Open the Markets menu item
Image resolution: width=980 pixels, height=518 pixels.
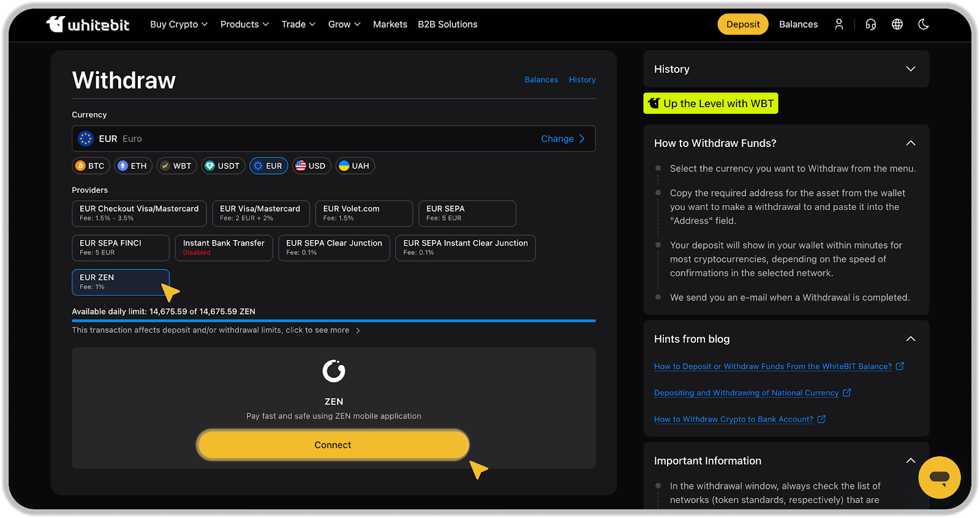(x=390, y=24)
